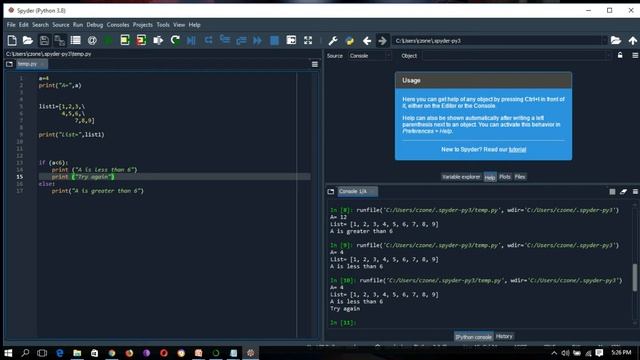This screenshot has height=360, width=640.
Task: Run selection or current line
Action: (158, 40)
